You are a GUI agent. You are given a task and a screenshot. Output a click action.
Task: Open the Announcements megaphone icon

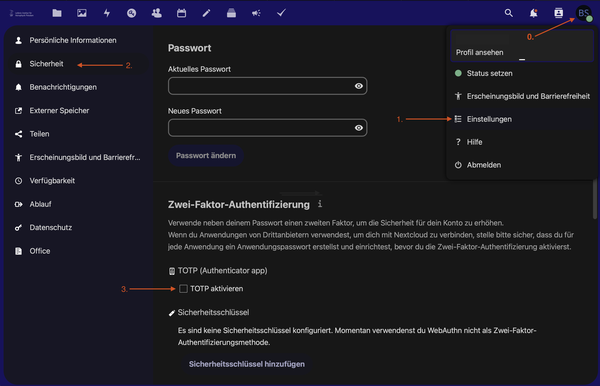point(256,13)
